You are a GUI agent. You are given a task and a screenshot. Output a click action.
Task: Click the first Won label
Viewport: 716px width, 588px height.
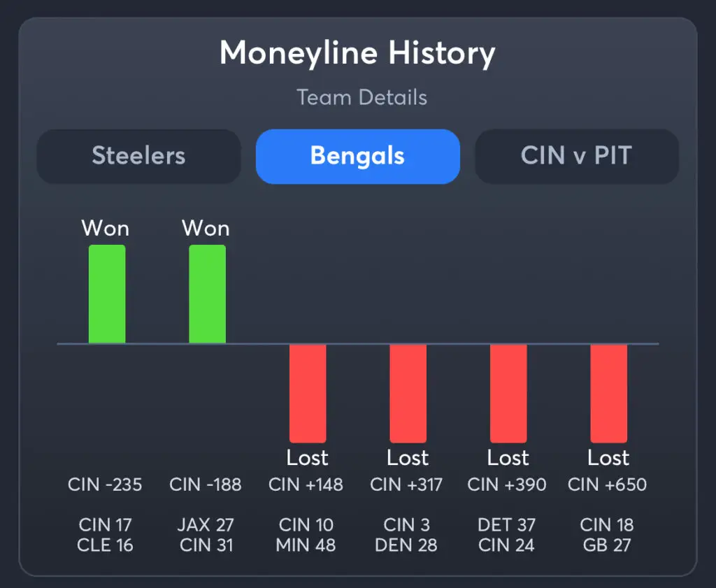[106, 228]
